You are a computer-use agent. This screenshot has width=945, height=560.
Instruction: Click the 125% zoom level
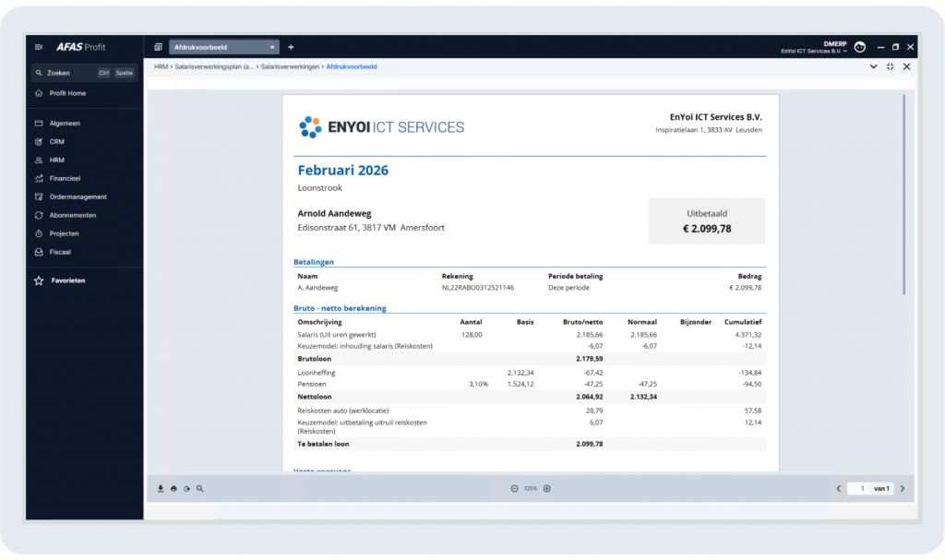point(531,489)
